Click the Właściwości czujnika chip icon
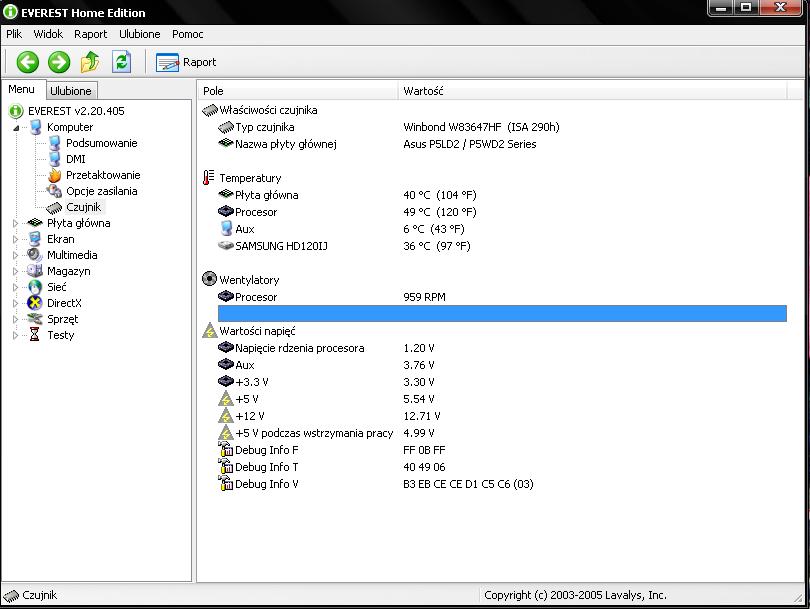 pos(209,110)
